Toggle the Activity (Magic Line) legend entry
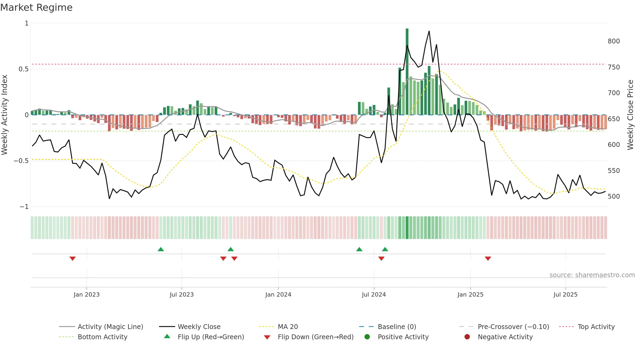Image resolution: width=644 pixels, height=362 pixels. point(101,327)
